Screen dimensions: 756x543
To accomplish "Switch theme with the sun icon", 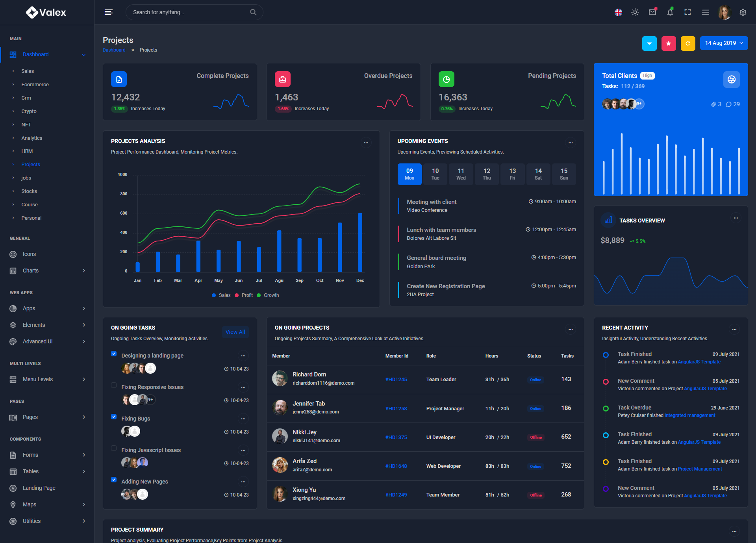I will (x=635, y=12).
